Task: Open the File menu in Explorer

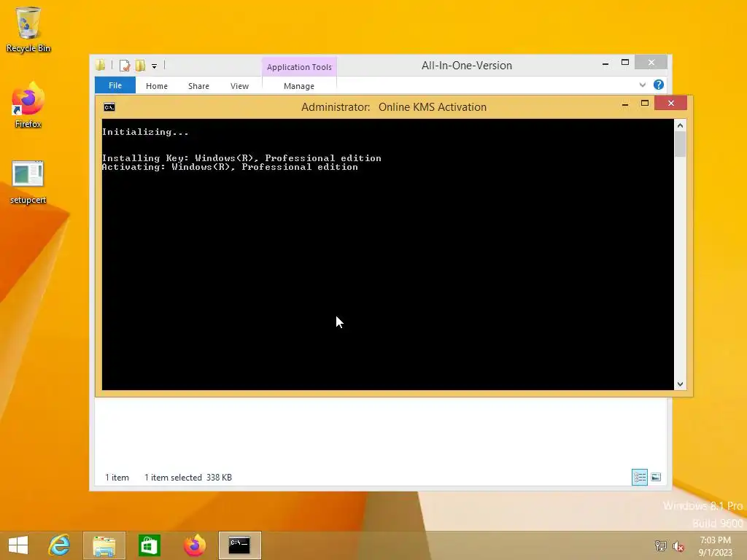Action: (x=115, y=85)
